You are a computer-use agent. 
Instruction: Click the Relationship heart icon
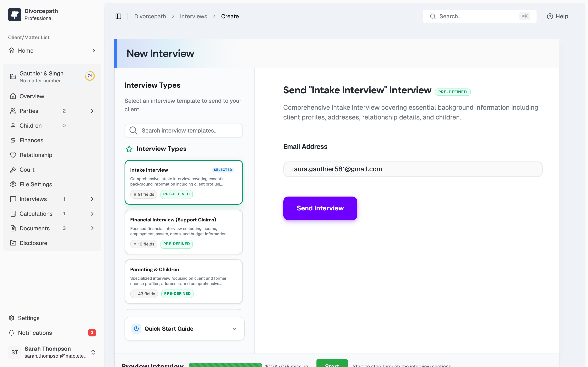[13, 155]
